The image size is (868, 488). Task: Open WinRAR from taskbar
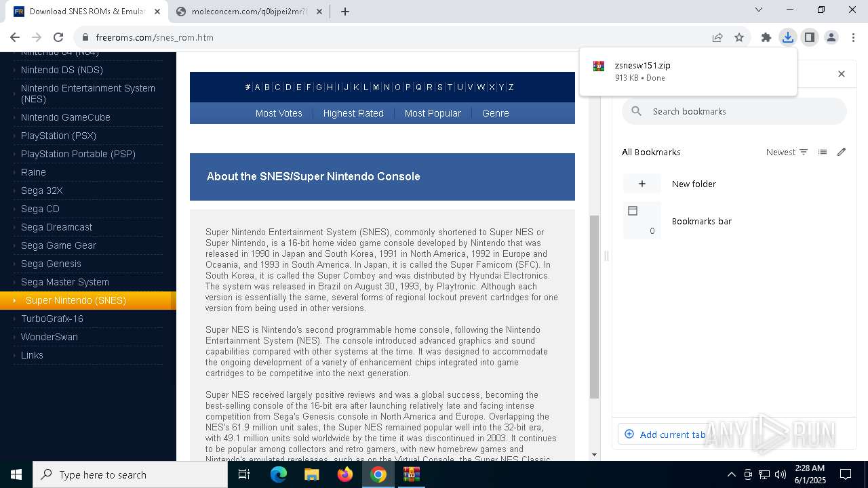(x=412, y=474)
